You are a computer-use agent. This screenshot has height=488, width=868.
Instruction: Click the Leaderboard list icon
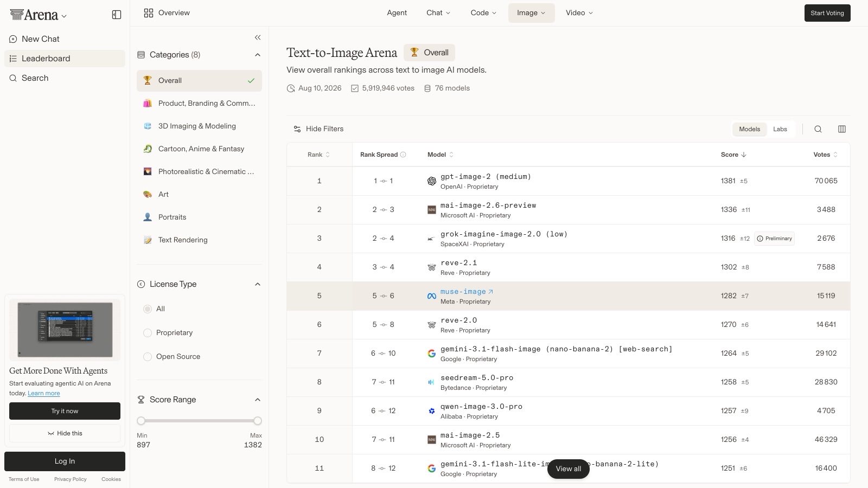[x=13, y=59]
